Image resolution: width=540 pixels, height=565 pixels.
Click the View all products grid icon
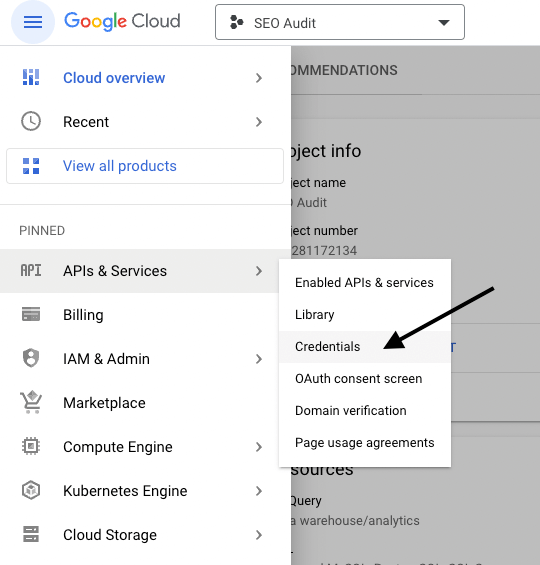point(31,166)
